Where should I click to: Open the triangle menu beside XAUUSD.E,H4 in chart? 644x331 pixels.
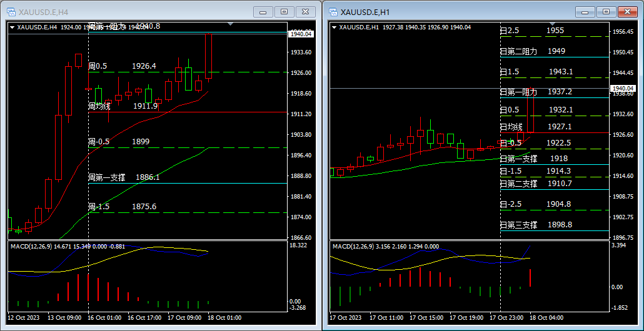pos(12,27)
